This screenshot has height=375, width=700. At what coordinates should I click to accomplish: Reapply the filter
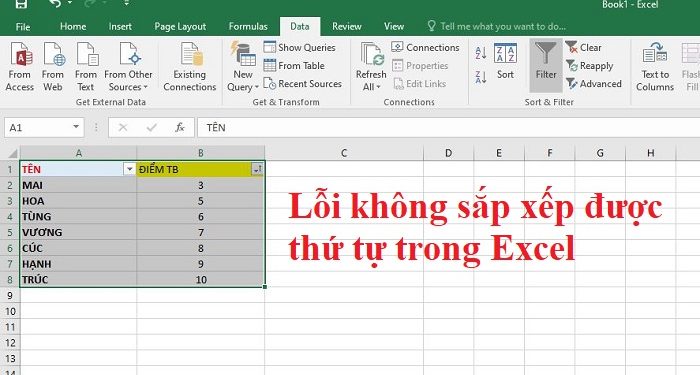(x=589, y=66)
